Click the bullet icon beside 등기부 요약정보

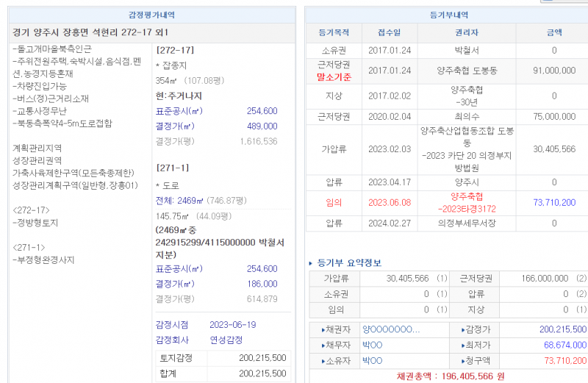(310, 263)
